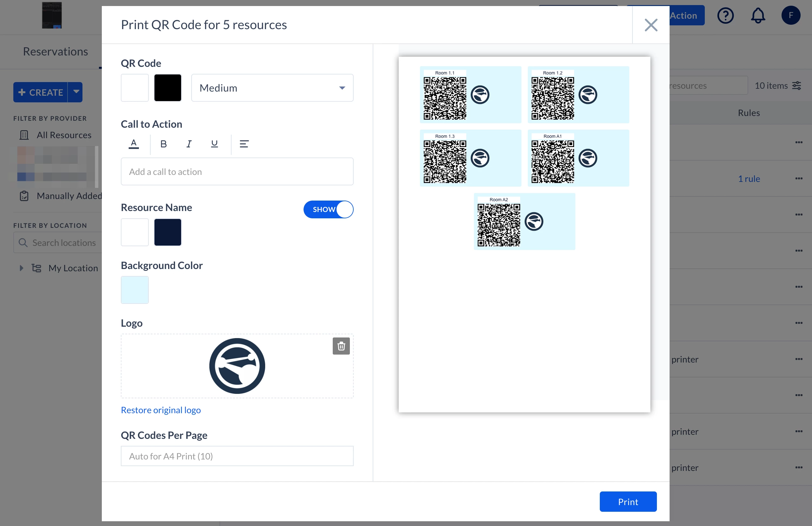Toggle Resource Name SHOW switch
This screenshot has height=526, width=812.
click(328, 209)
